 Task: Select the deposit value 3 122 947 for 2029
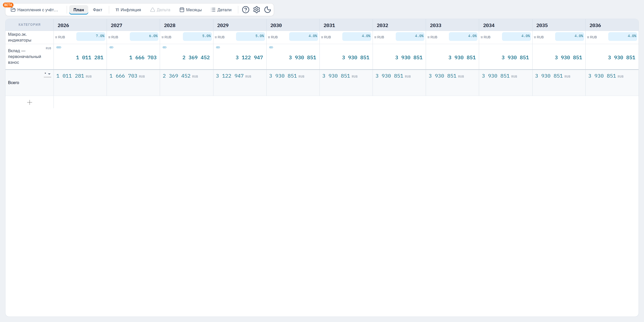[250, 57]
